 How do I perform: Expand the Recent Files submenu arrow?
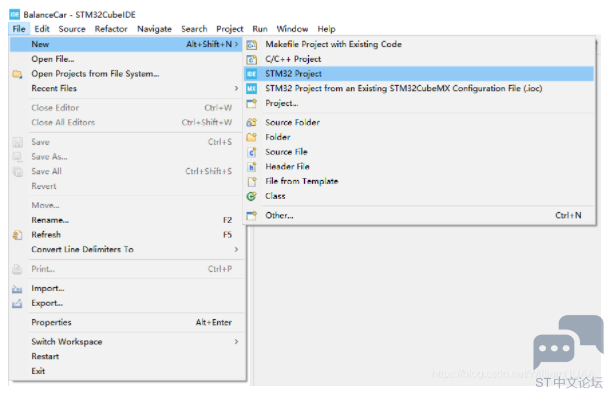click(x=236, y=89)
